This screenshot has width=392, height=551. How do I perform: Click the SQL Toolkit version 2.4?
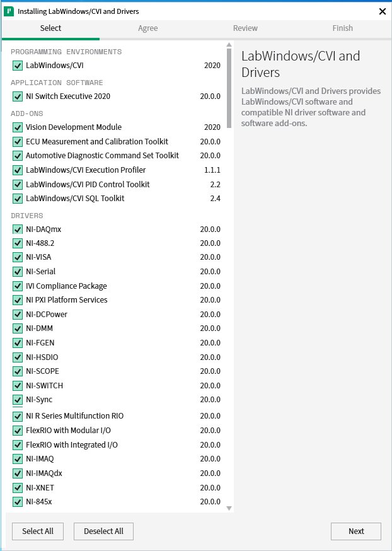pyautogui.click(x=216, y=199)
